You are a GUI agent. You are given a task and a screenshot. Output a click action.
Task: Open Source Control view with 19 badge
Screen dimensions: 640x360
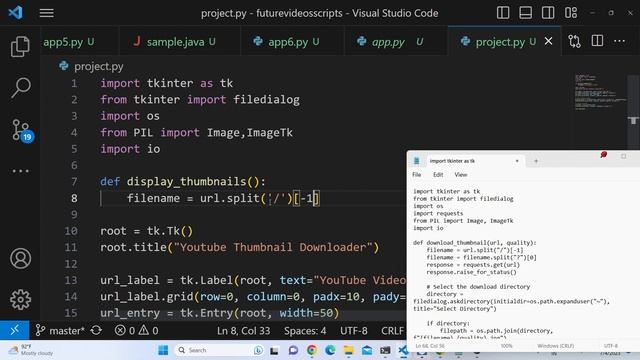tap(22, 130)
